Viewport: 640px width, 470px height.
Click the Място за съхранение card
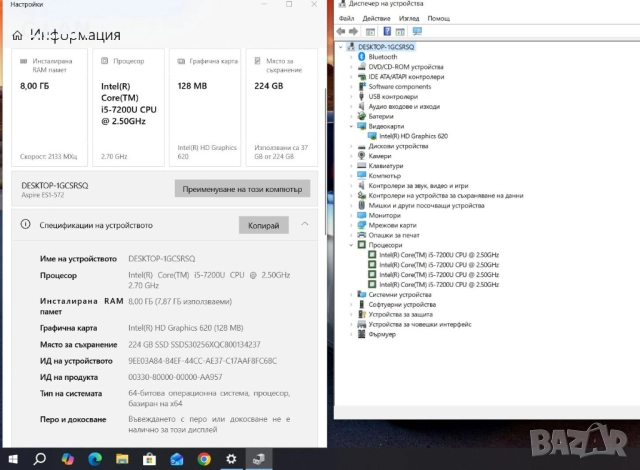point(282,108)
